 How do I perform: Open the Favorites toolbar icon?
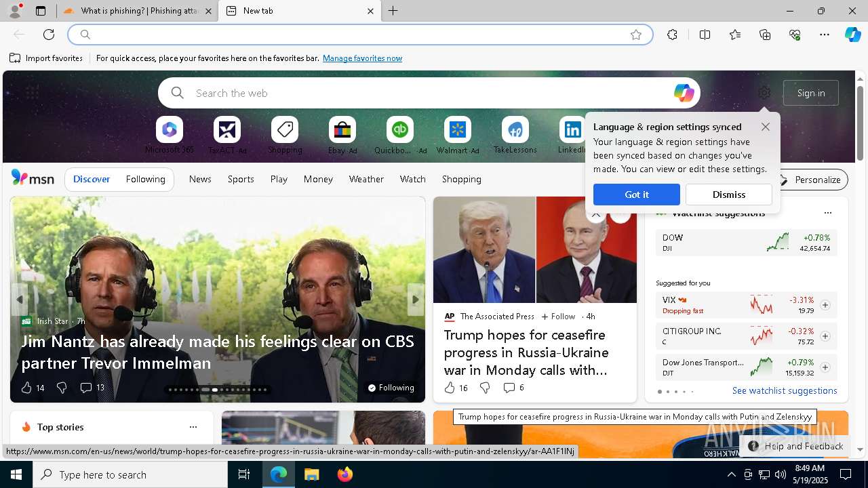[x=735, y=35]
